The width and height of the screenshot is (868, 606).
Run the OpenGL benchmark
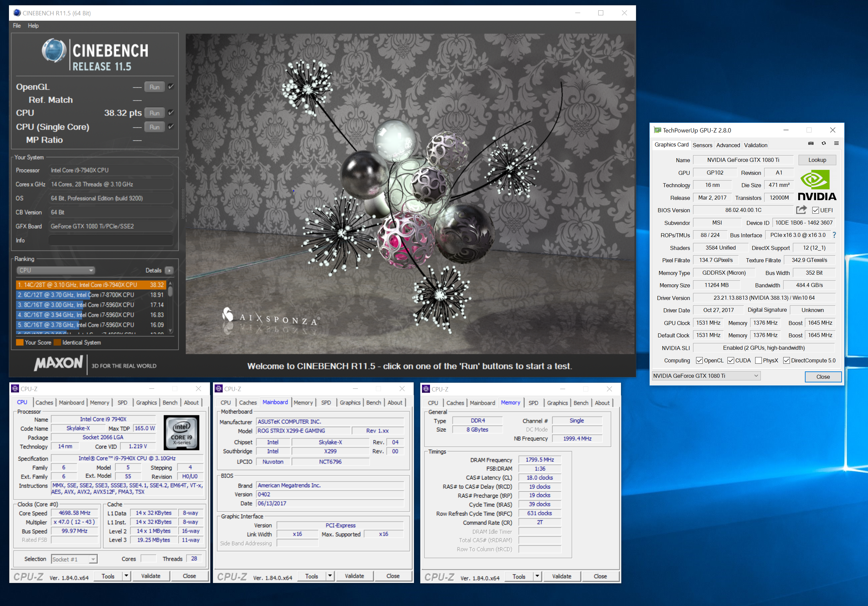tap(154, 87)
